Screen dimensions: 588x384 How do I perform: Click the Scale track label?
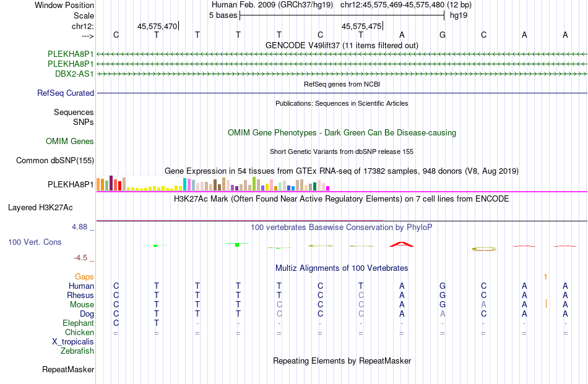[84, 15]
